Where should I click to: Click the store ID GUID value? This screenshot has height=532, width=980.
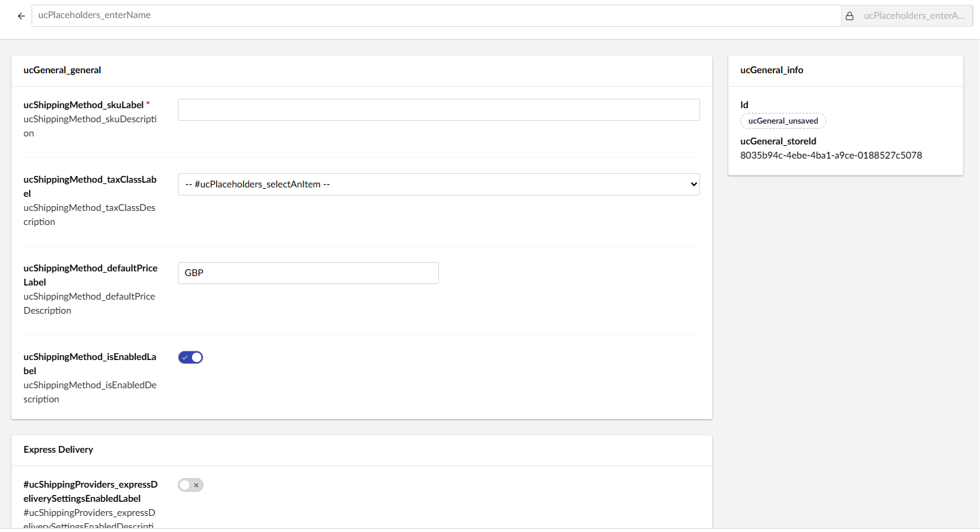(830, 155)
